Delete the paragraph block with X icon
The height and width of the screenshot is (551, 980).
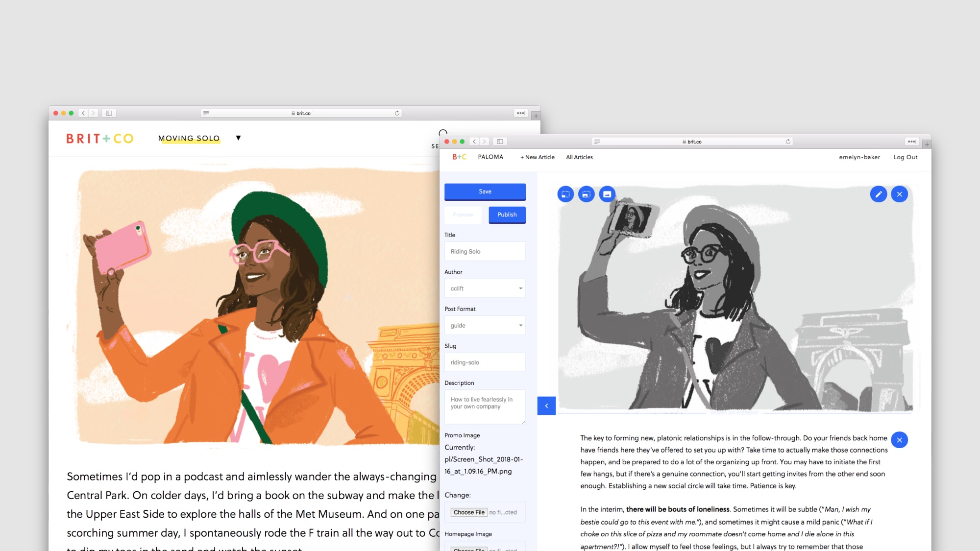pos(900,440)
